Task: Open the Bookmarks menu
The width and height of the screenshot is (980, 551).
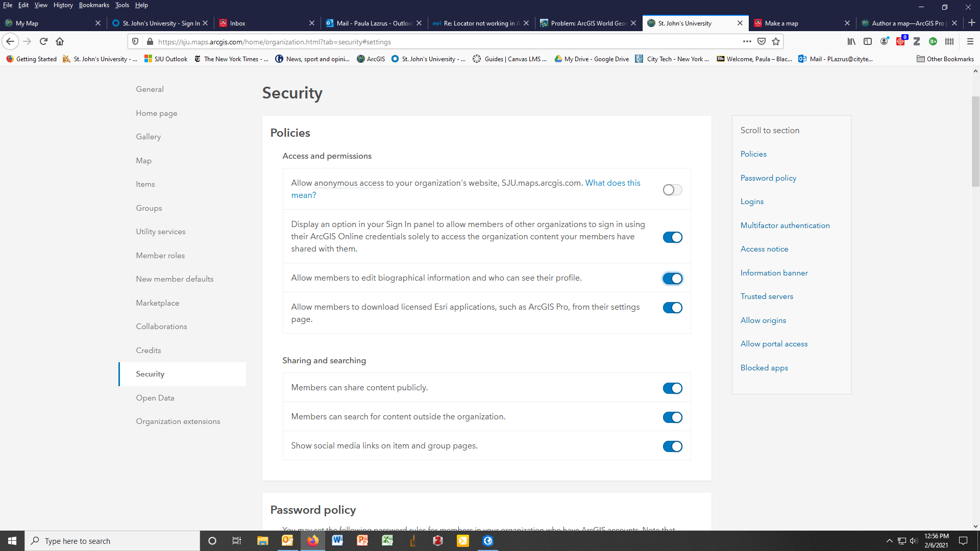Action: pyautogui.click(x=94, y=5)
